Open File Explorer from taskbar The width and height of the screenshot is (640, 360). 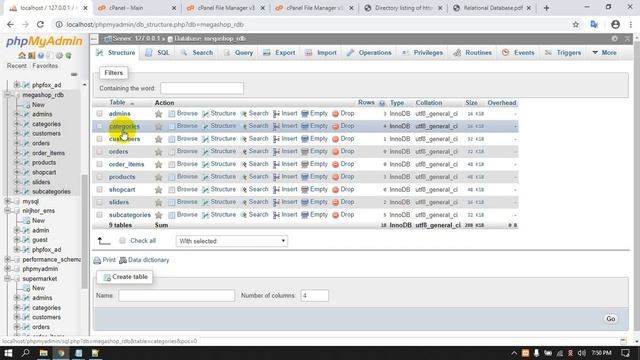(43, 353)
